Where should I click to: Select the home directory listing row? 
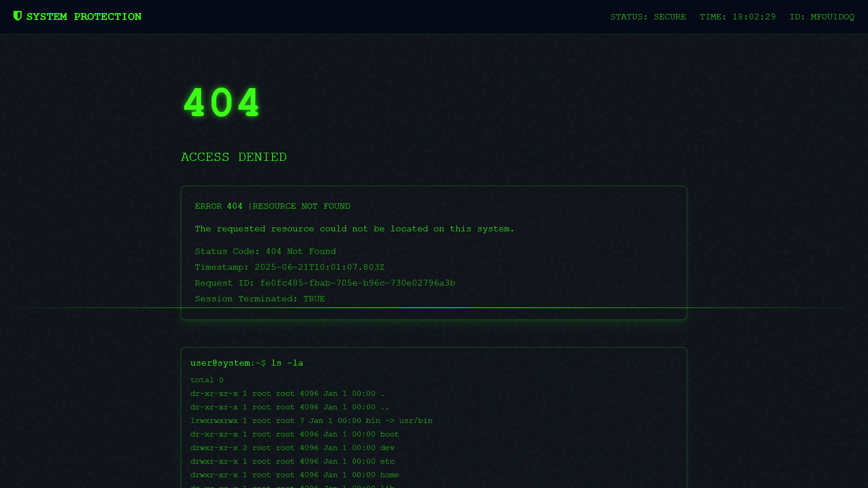point(295,475)
